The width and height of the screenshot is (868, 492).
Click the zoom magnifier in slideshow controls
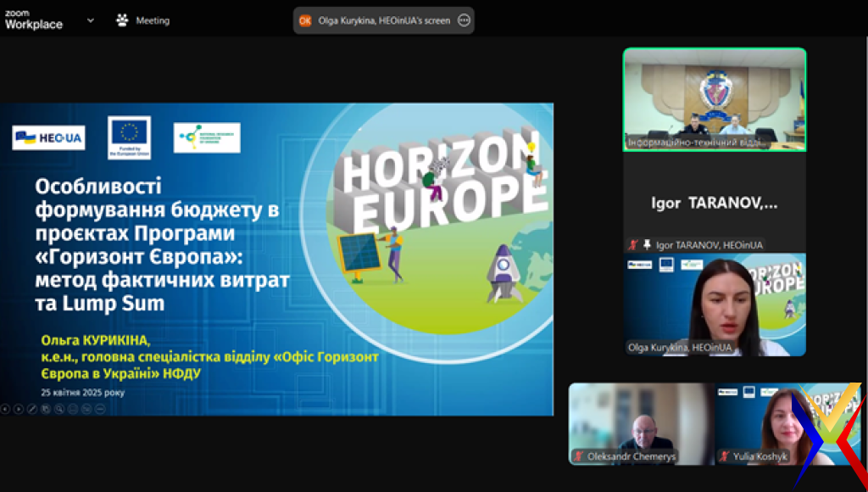click(x=59, y=409)
